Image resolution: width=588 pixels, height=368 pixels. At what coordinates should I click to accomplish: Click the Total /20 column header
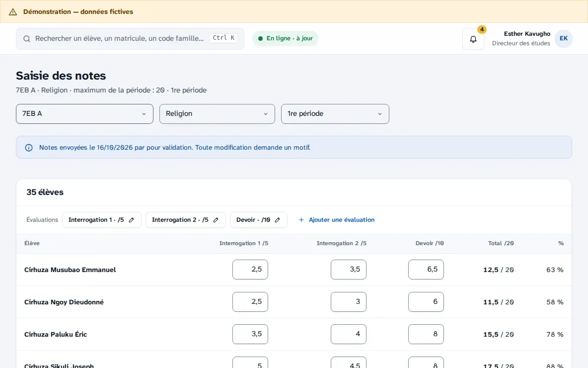pyautogui.click(x=501, y=243)
